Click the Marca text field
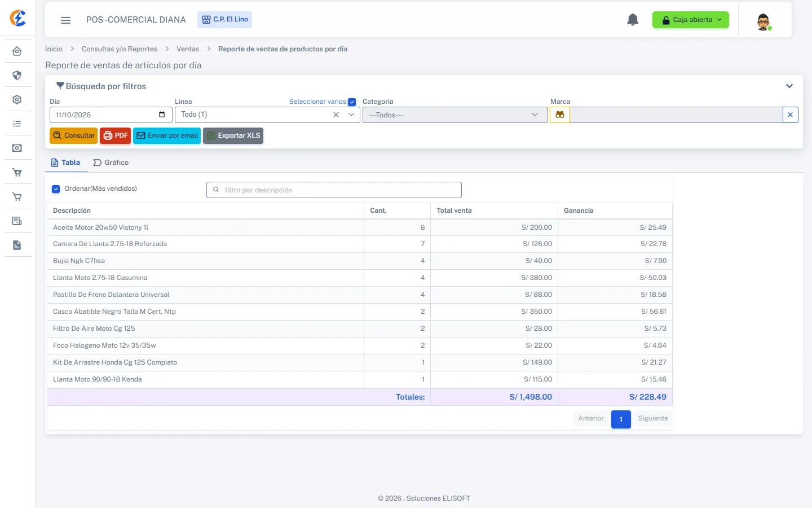Image resolution: width=812 pixels, height=508 pixels. coord(676,115)
